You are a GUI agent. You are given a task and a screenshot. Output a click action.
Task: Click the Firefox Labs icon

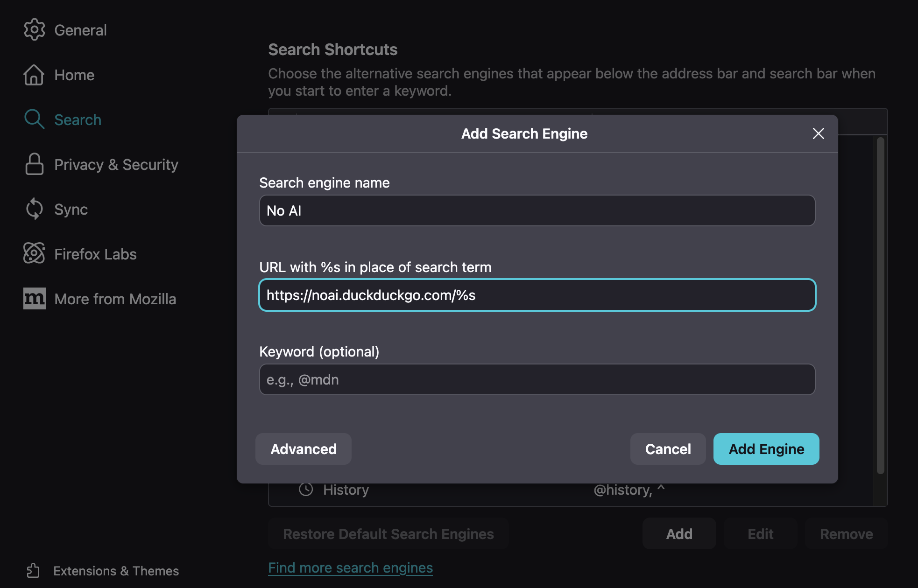coord(34,254)
